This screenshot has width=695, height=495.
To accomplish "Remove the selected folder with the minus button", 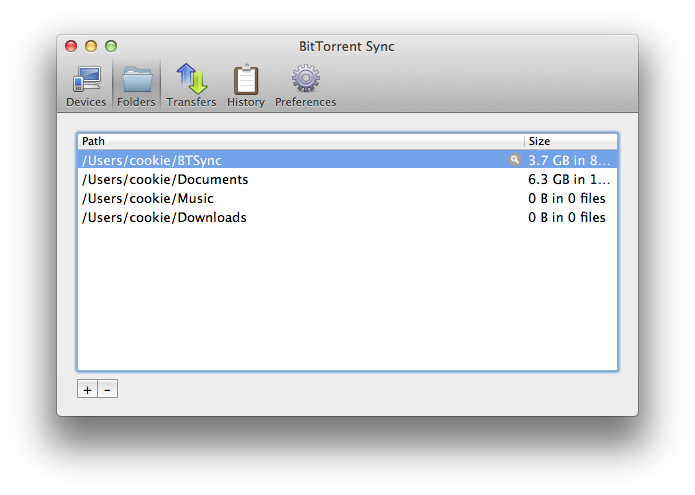I will point(107,389).
